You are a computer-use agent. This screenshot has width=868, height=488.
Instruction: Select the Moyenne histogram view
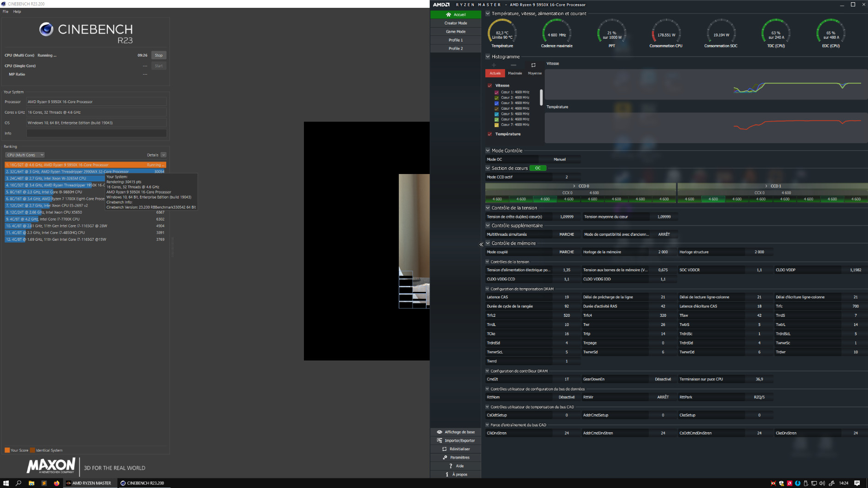535,73
